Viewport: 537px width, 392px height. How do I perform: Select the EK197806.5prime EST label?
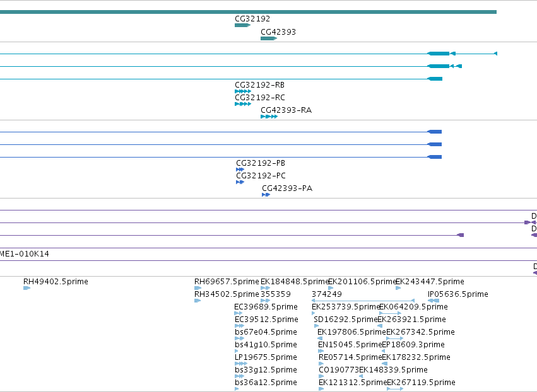(351, 332)
